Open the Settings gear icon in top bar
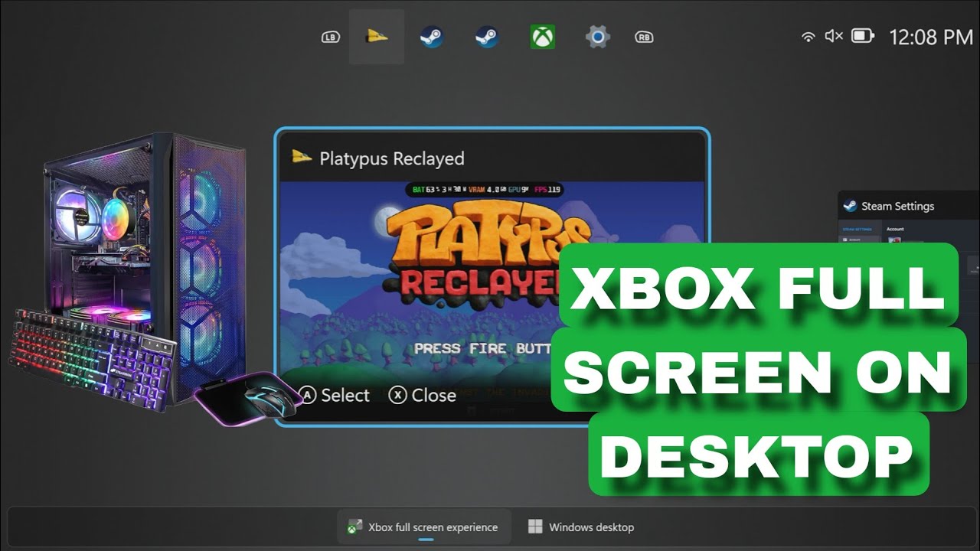 597,37
